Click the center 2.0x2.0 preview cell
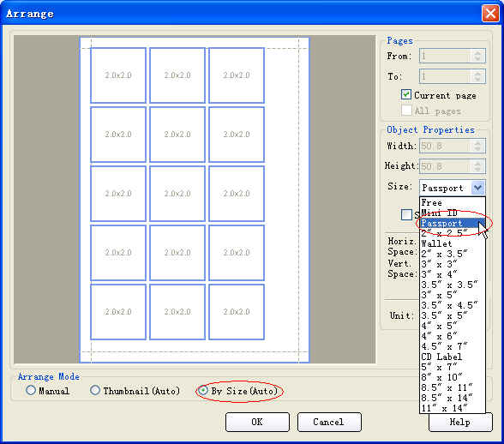This screenshot has width=504, height=444. pyautogui.click(x=177, y=194)
